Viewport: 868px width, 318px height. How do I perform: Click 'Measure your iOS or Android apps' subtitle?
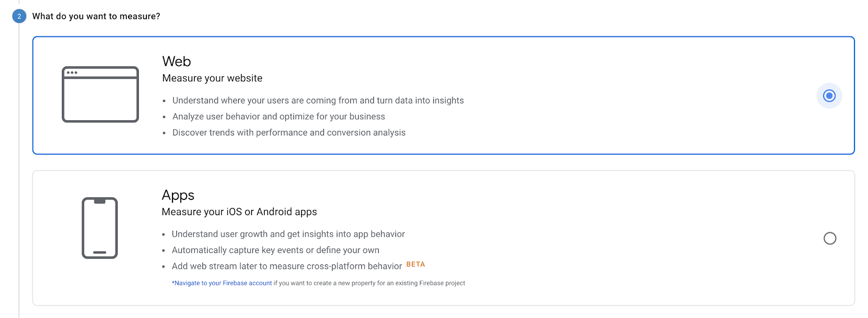pos(239,212)
